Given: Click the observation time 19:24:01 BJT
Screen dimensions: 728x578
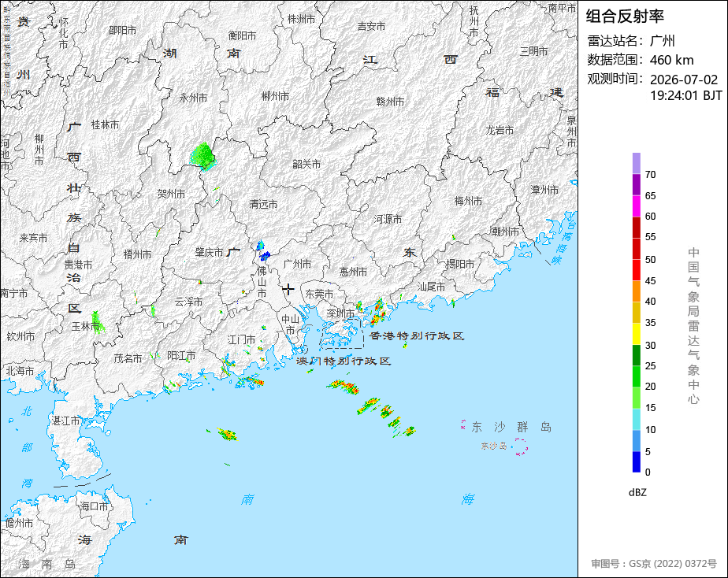Looking at the screenshot, I should [x=685, y=95].
